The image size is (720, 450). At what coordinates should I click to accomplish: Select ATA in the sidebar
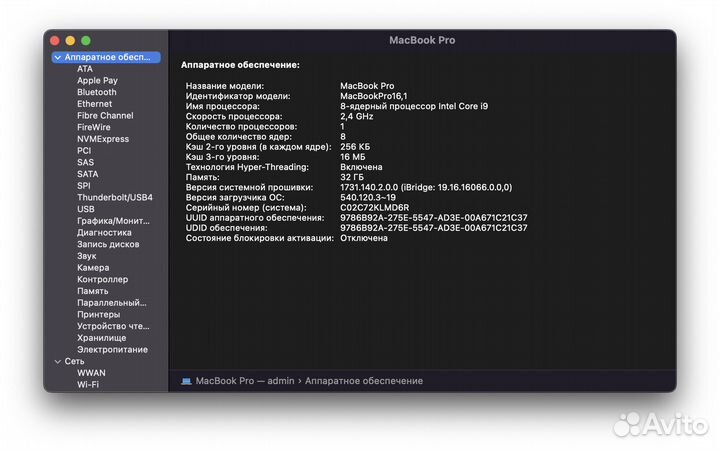click(x=85, y=69)
